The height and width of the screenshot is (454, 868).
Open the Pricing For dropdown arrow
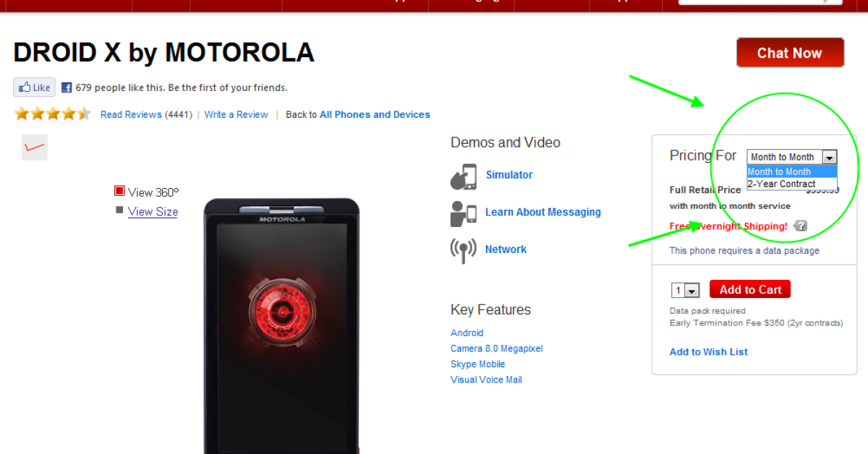tap(830, 157)
